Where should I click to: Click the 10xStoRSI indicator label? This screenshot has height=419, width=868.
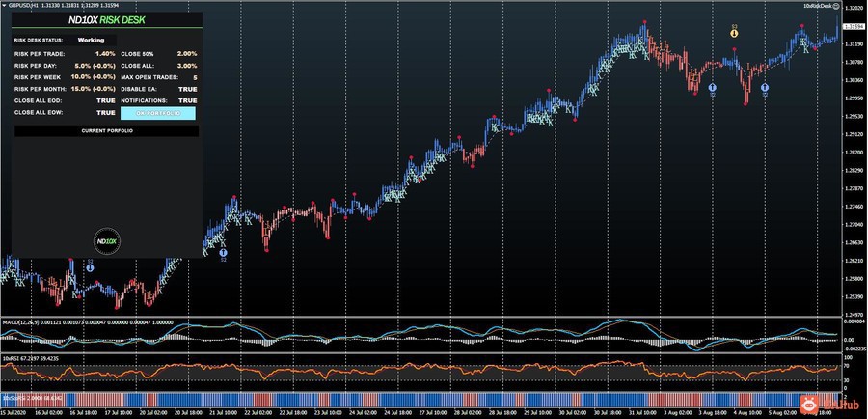(14, 397)
